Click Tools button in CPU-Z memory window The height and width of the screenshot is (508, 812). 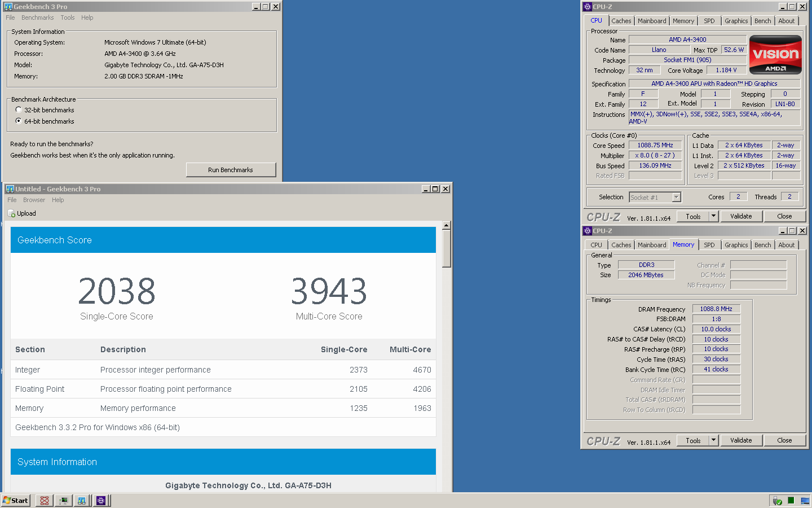coord(693,440)
